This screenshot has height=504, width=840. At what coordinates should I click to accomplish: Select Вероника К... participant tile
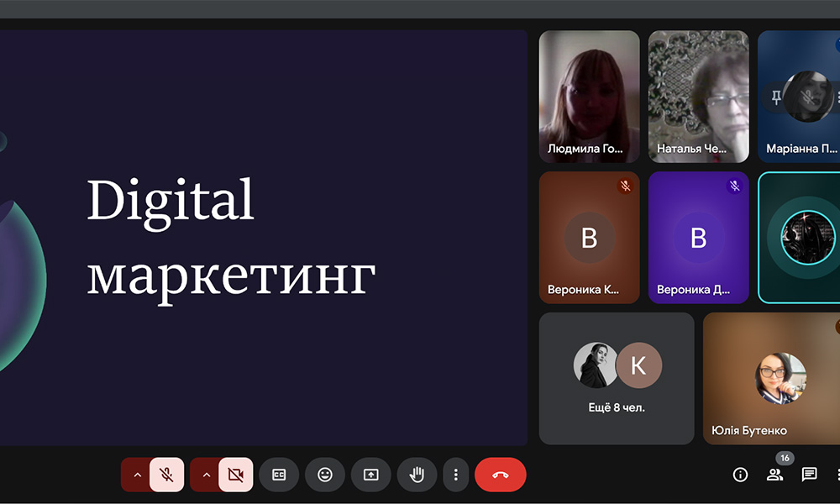pos(590,237)
